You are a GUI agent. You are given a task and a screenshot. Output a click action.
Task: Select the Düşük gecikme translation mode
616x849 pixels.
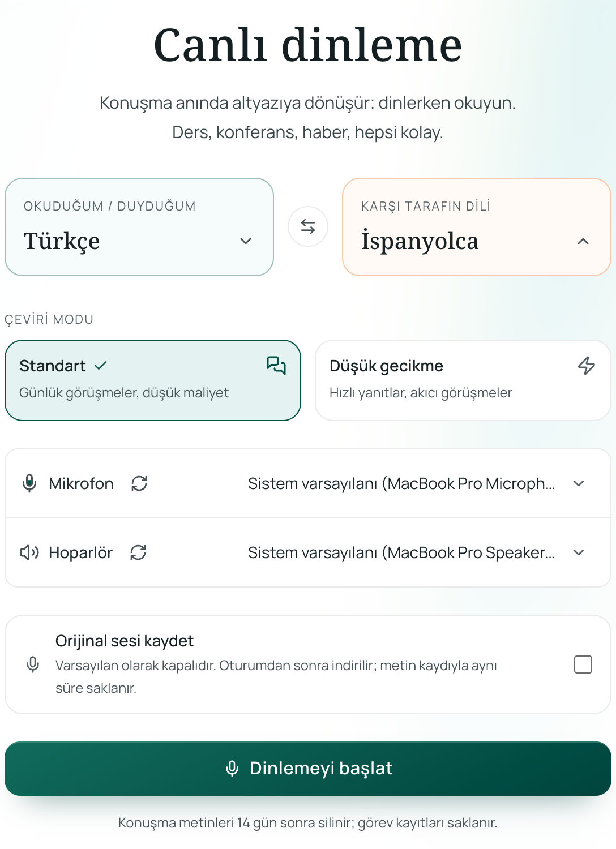463,380
